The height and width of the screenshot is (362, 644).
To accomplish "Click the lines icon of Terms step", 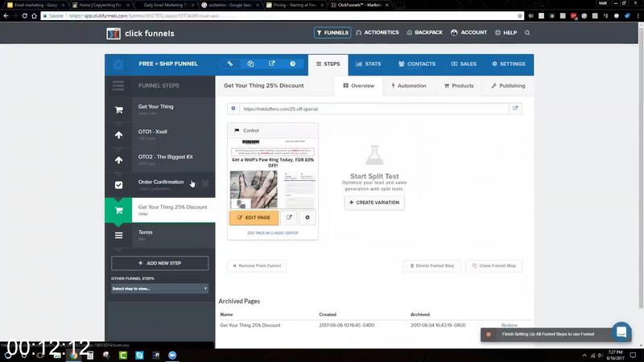I will [118, 235].
